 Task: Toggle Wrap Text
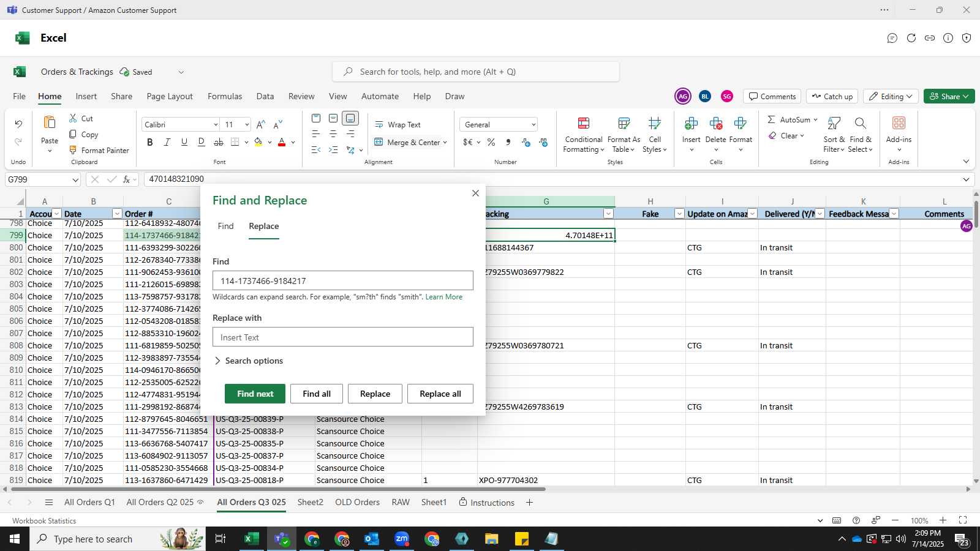click(398, 124)
